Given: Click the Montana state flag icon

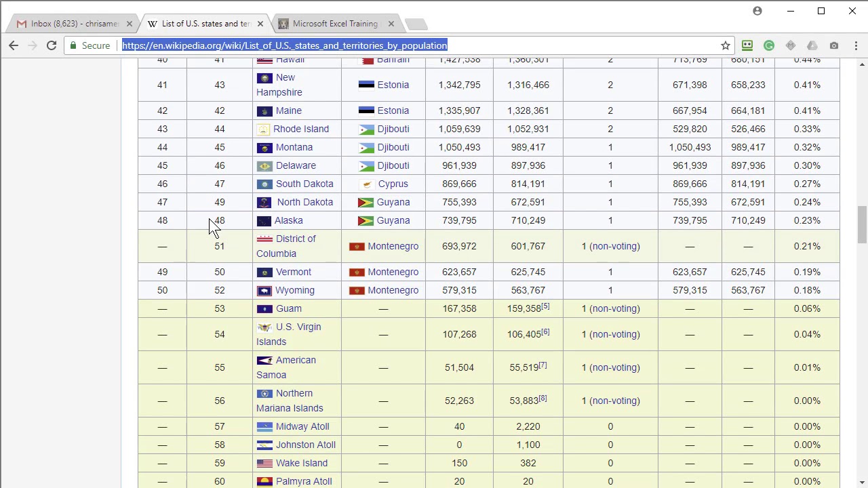Looking at the screenshot, I should (264, 147).
